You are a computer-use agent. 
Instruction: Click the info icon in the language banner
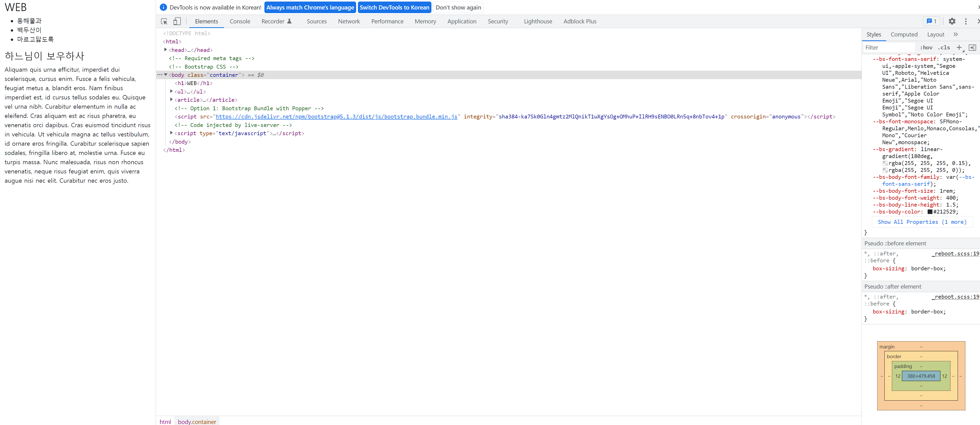point(163,7)
